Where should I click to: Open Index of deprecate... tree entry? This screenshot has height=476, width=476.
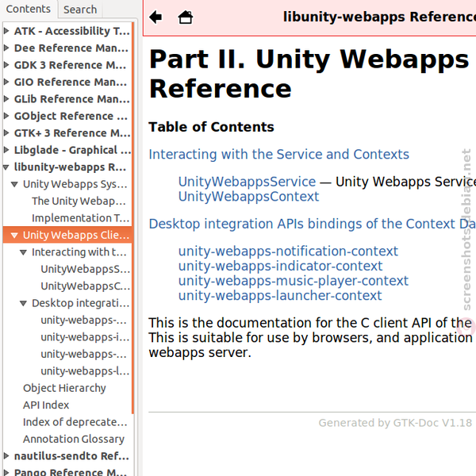point(75,422)
